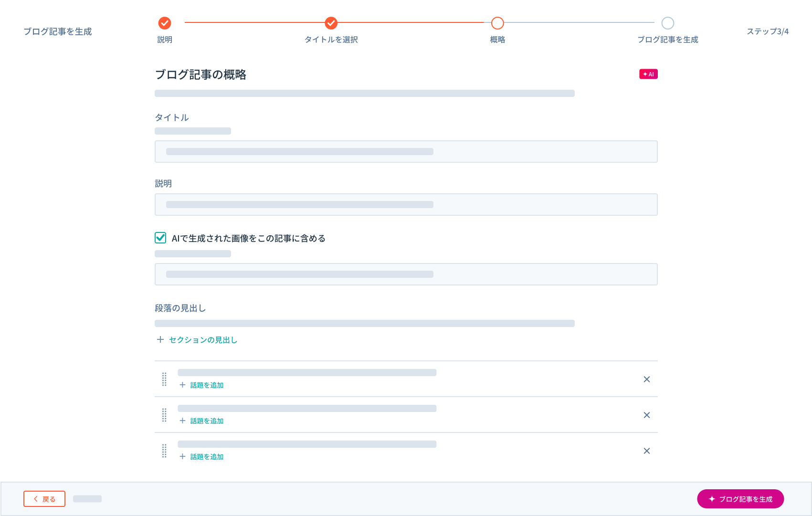Click the 段落の見出し label
Image resolution: width=812 pixels, height=516 pixels.
click(180, 308)
